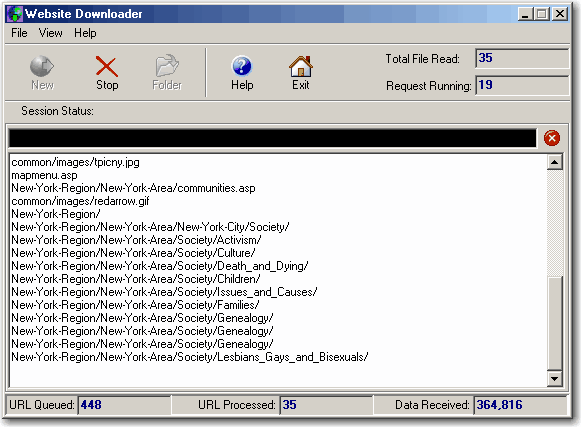Viewport: 581px width, 427px height.
Task: Stop the download with the red X
Action: pyautogui.click(x=107, y=66)
